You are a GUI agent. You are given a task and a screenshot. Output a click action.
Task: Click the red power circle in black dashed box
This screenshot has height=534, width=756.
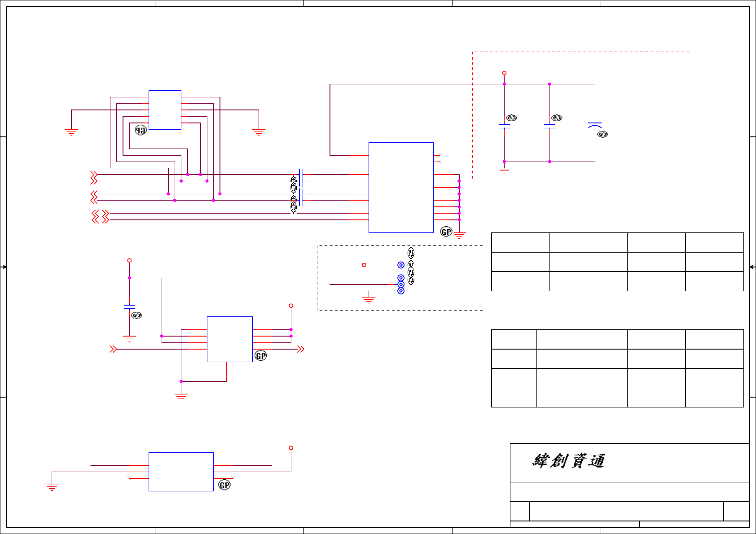(x=364, y=265)
